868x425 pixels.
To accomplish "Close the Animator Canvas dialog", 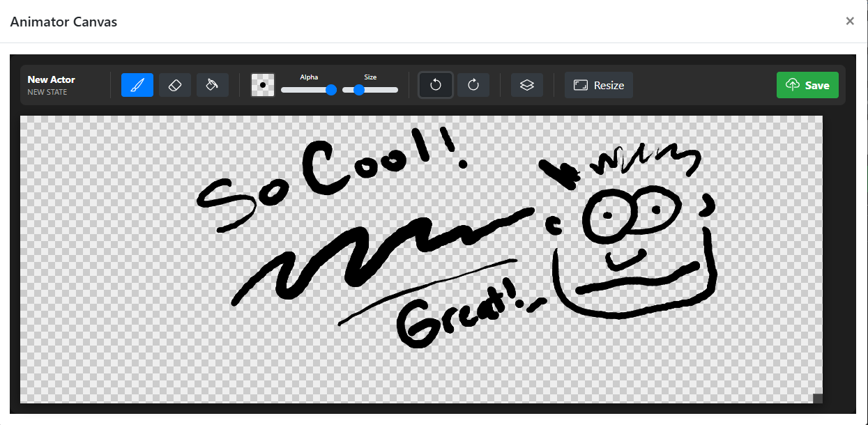I will click(850, 21).
